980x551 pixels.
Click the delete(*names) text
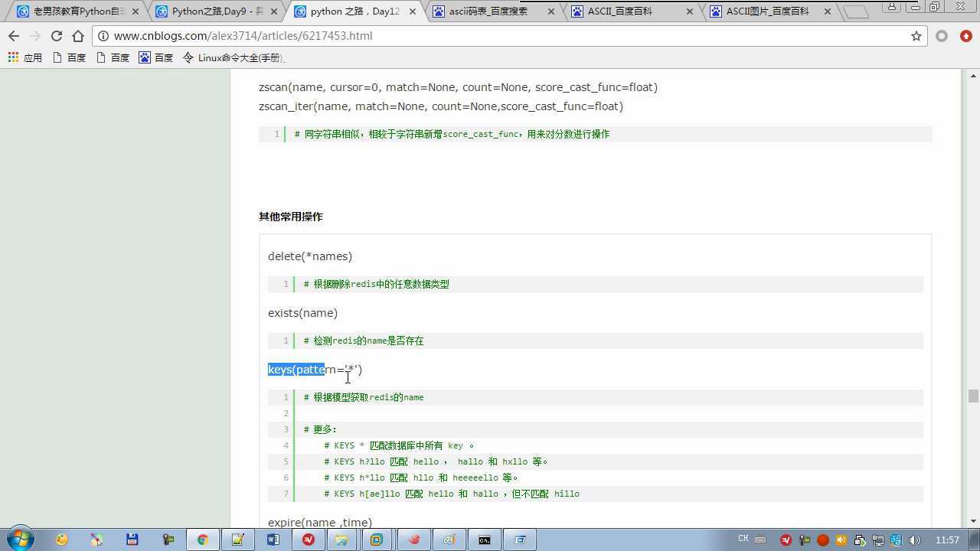310,256
